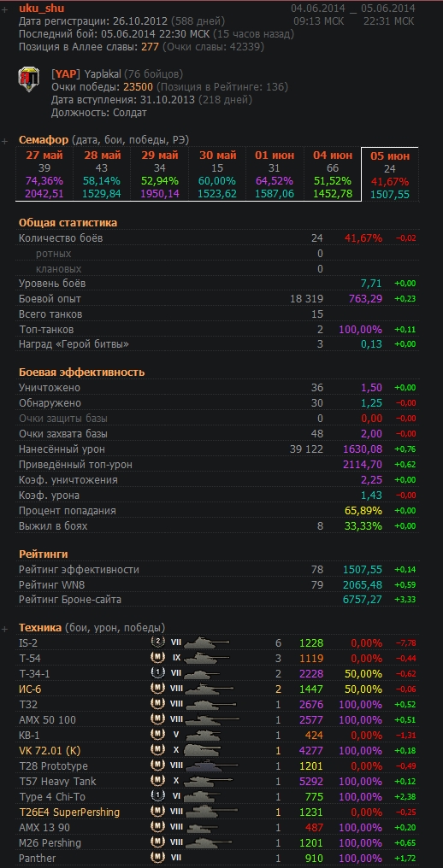This screenshot has height=868, width=443.
Task: Select the 29 май semaphore day
Action: pos(160,174)
